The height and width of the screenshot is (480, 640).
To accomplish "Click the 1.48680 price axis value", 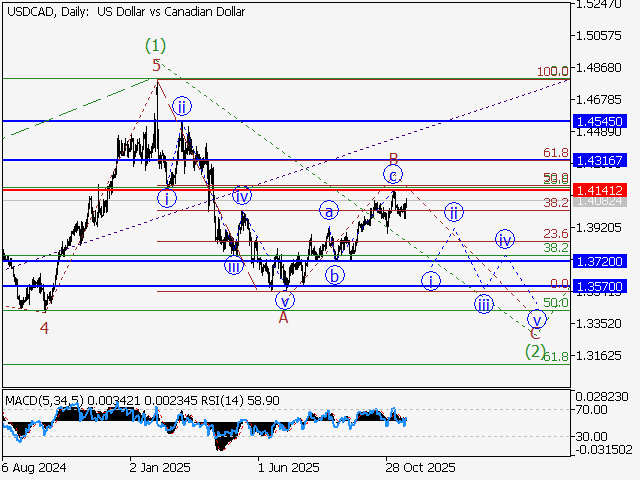I will click(599, 67).
